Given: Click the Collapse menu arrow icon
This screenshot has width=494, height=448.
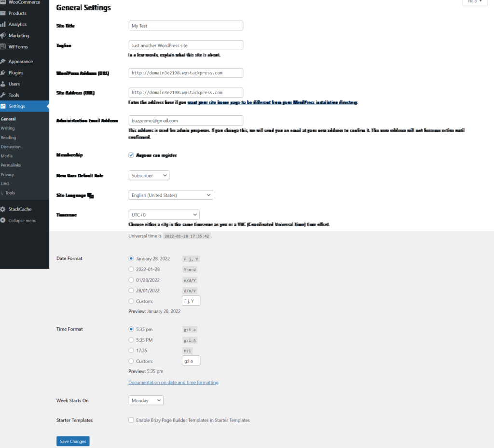Looking at the screenshot, I should click(x=3, y=220).
